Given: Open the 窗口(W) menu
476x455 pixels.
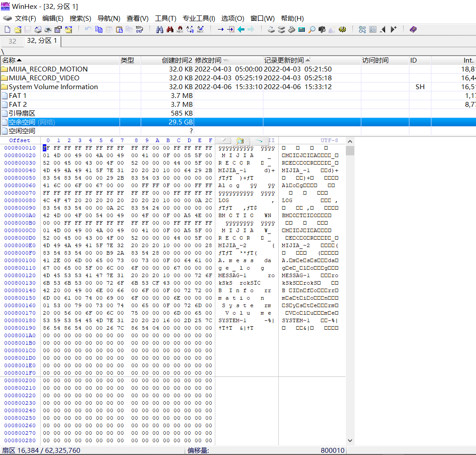Looking at the screenshot, I should pos(262,19).
